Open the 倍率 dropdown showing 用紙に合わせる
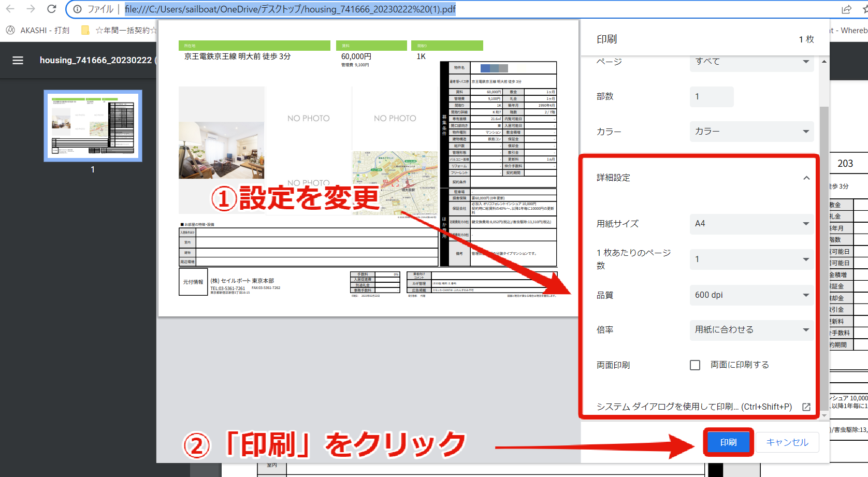Viewport: 868px width, 477px height. tap(751, 330)
